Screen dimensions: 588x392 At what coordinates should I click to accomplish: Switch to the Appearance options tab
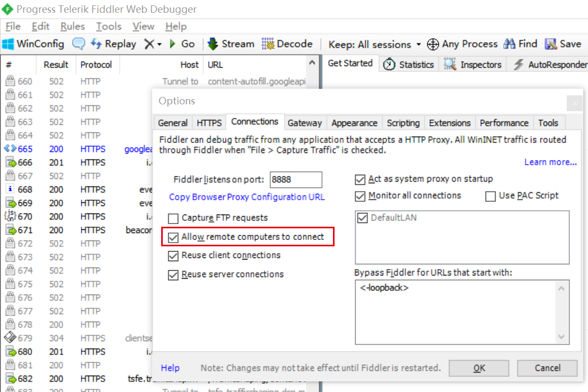(x=354, y=123)
